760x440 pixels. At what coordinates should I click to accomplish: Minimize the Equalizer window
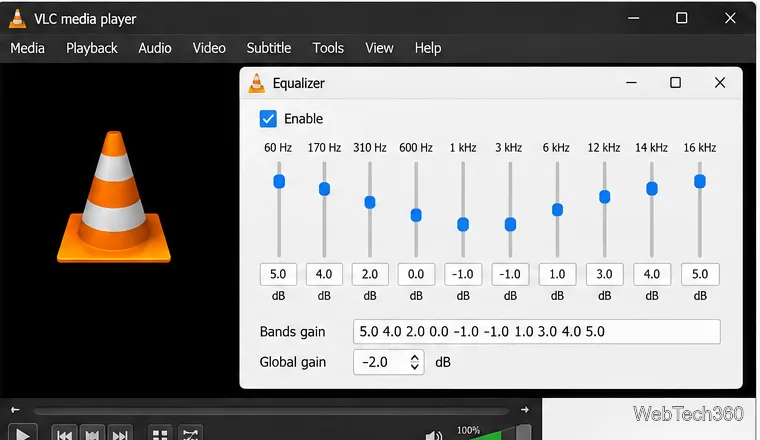click(x=631, y=83)
